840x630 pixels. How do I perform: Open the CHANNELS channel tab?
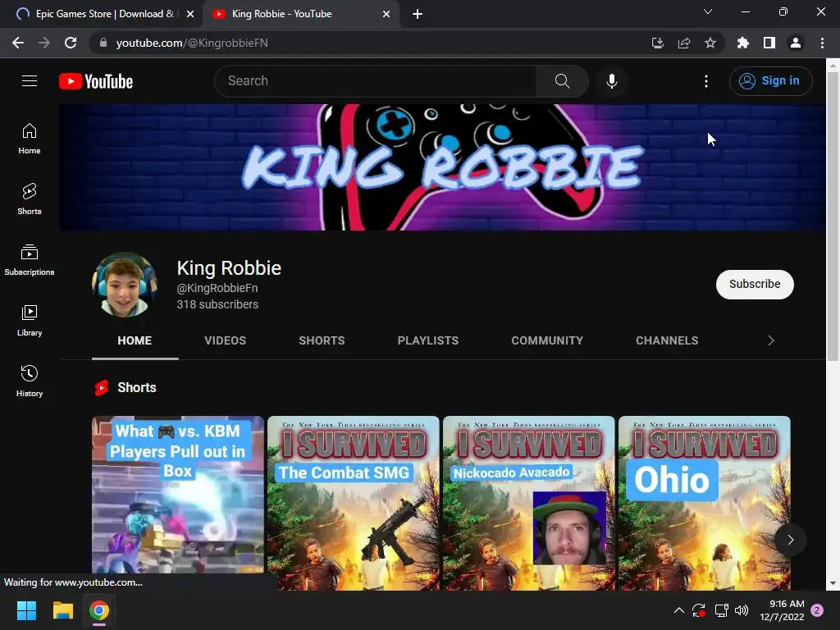666,340
